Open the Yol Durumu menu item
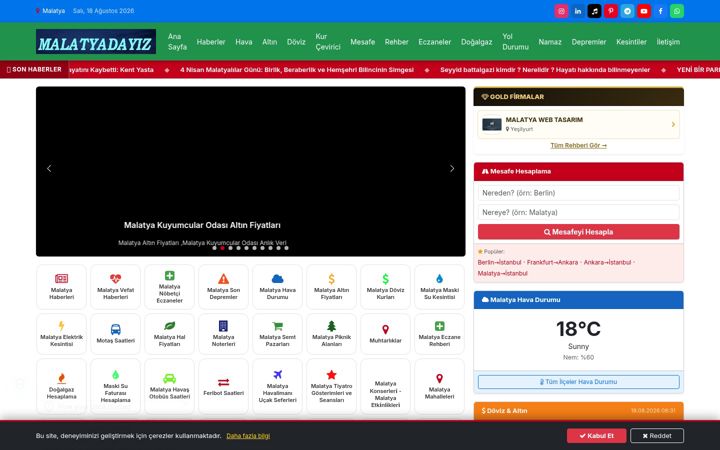 [515, 42]
